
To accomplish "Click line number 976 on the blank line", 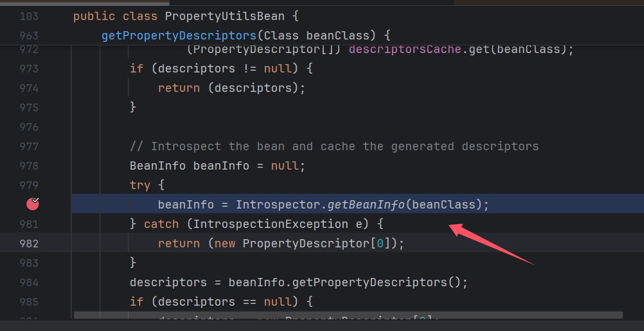I will pos(29,127).
